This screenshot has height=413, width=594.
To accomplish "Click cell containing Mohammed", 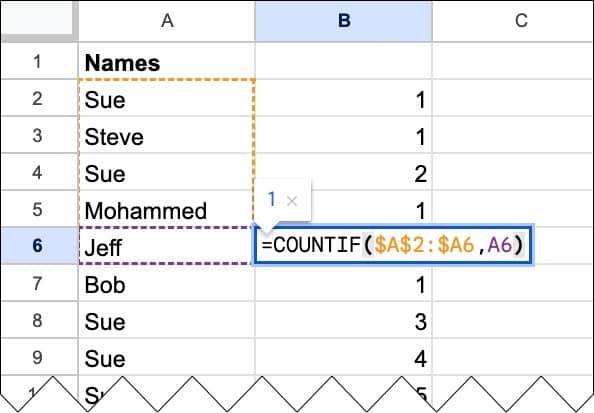I will point(167,209).
